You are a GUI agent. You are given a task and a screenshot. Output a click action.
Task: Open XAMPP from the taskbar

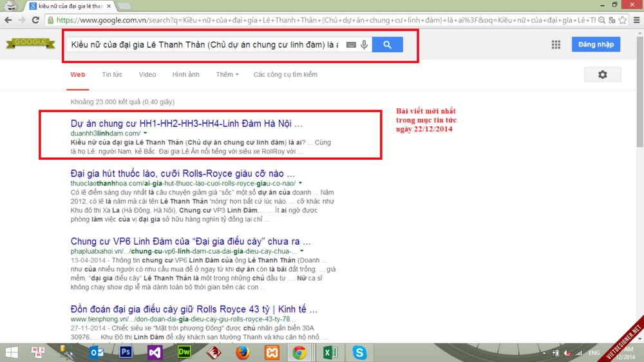tap(272, 352)
